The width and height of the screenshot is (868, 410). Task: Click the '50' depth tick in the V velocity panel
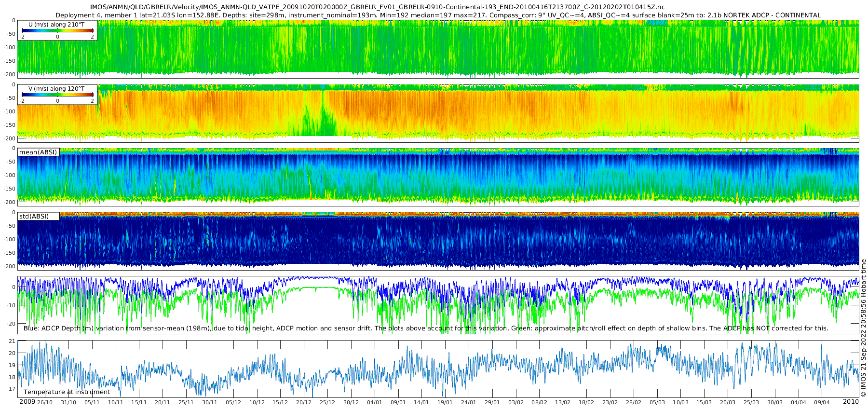tap(12, 98)
